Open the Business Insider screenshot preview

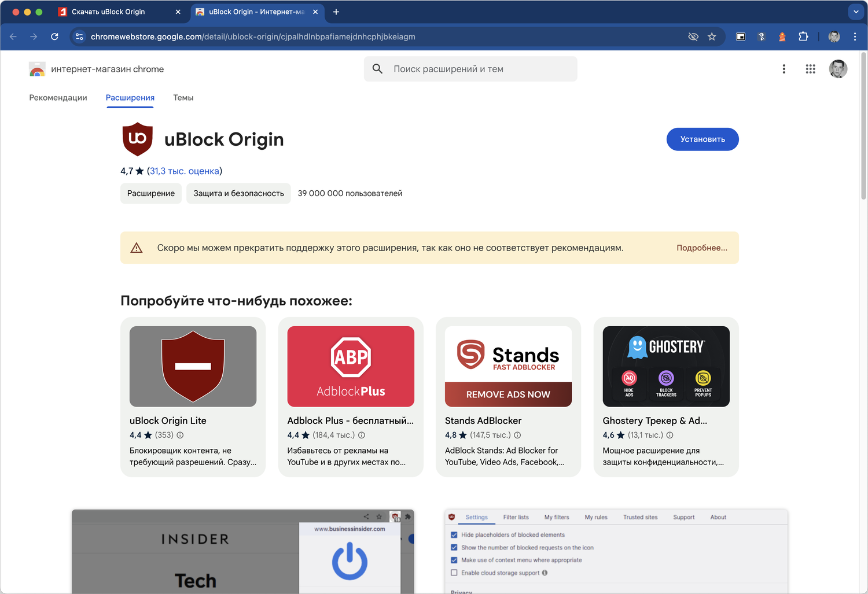(243, 552)
